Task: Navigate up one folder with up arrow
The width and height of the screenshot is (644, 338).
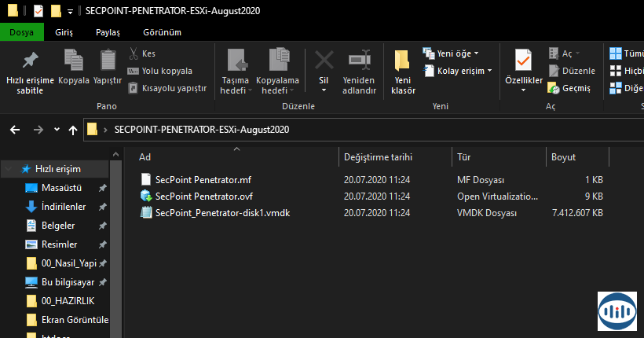Action: [x=73, y=130]
